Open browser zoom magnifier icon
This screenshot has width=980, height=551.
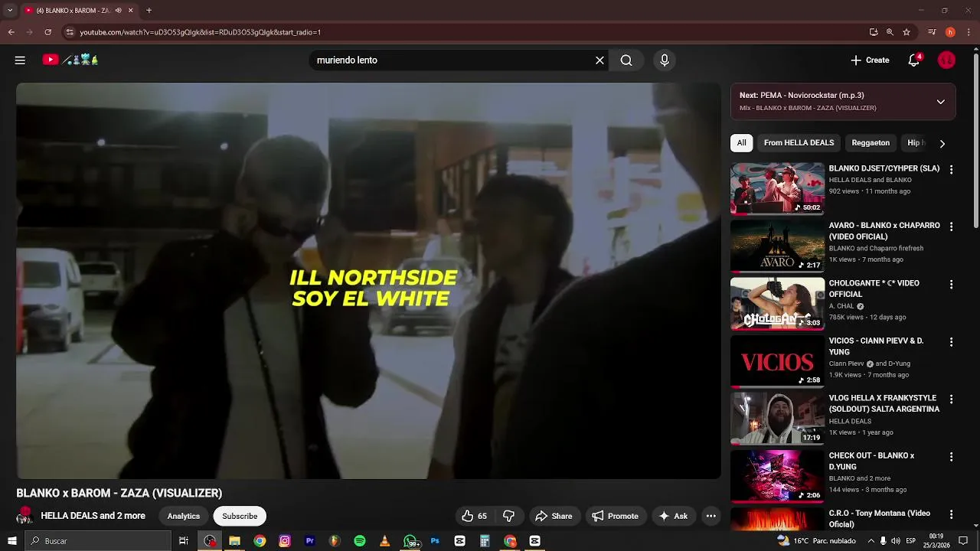point(890,32)
